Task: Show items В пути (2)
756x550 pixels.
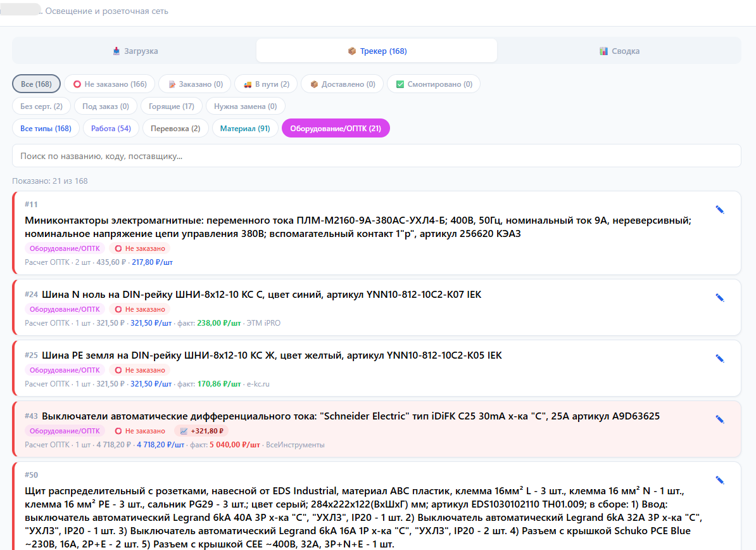Action: pos(266,84)
